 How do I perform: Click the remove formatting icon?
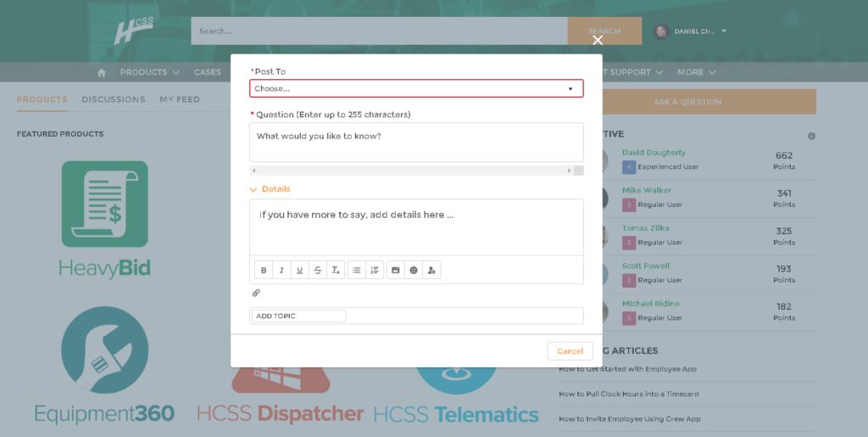[336, 271]
